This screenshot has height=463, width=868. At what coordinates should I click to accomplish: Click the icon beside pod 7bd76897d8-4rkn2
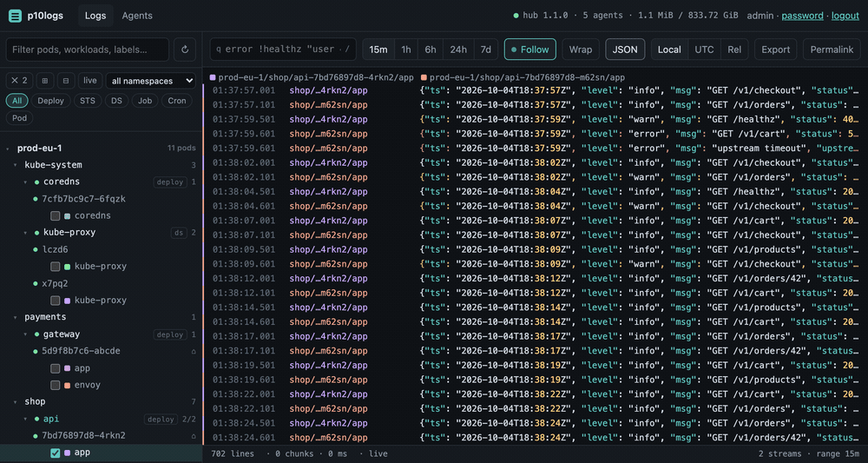[194, 436]
